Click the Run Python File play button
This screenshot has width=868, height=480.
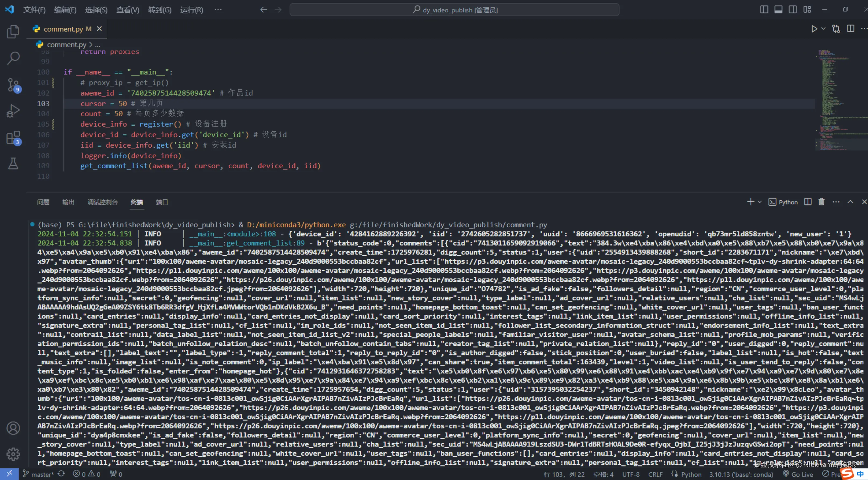point(814,29)
